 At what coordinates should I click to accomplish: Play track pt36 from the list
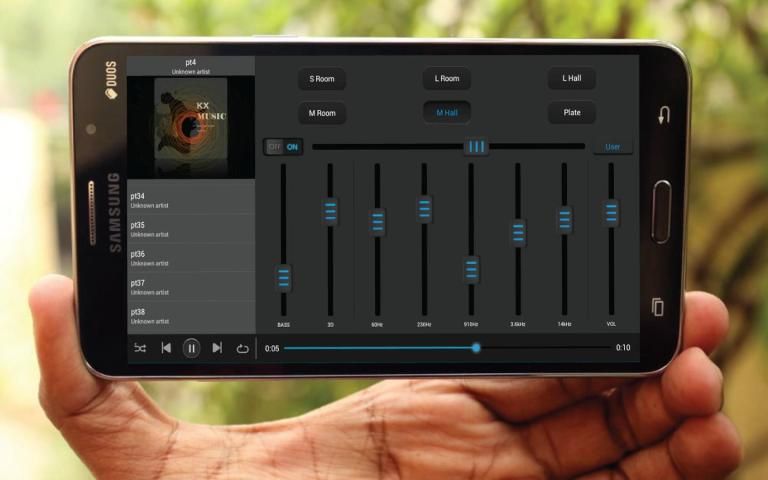tap(191, 258)
